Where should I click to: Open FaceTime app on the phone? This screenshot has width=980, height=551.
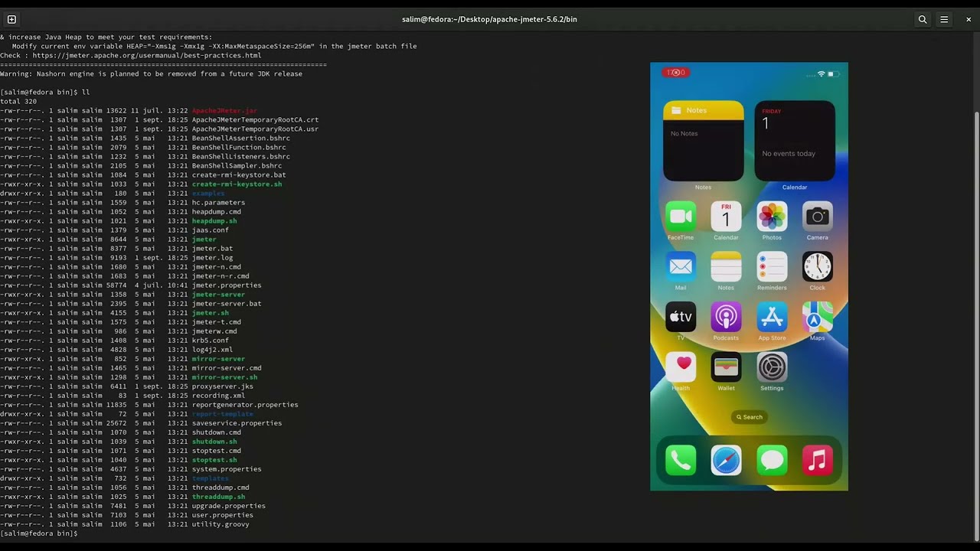[x=681, y=217]
